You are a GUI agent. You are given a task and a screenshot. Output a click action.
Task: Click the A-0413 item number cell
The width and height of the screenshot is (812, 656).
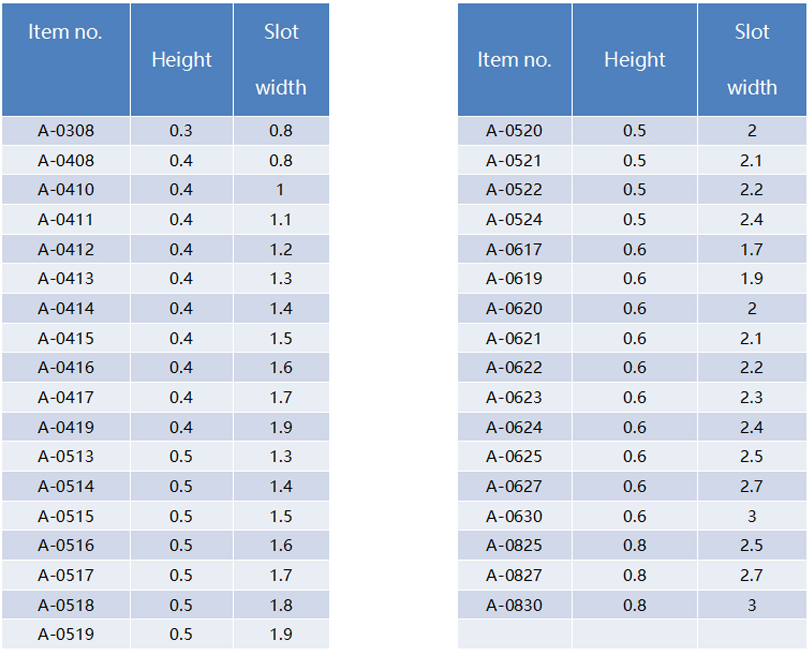point(66,278)
